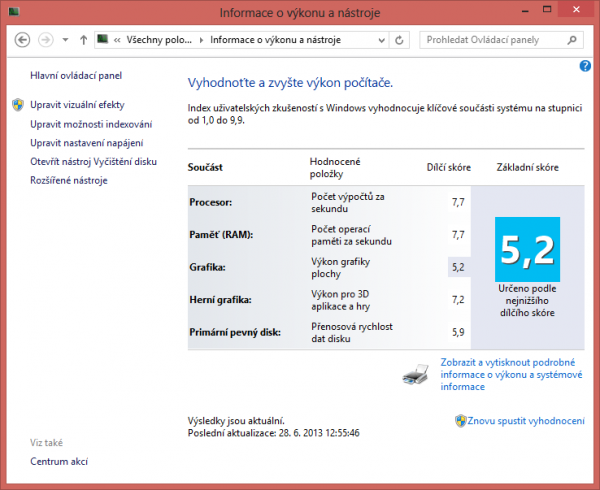
Task: Open 'Otevřít nástroj Vyčištění disku'
Action: (93, 162)
